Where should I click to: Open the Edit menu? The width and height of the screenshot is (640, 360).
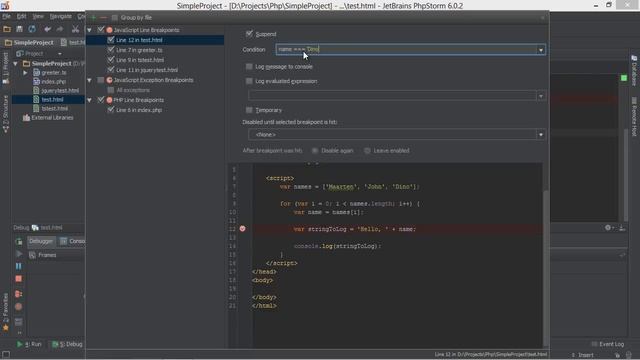pos(21,16)
